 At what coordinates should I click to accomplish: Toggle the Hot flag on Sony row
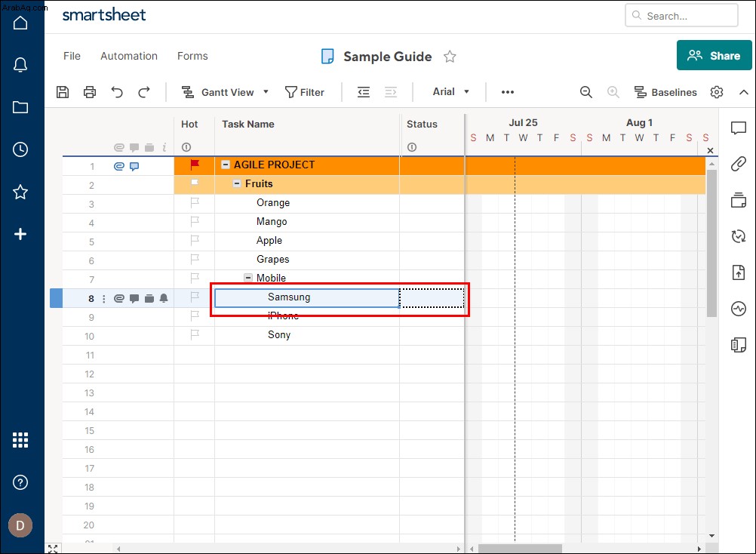[195, 334]
